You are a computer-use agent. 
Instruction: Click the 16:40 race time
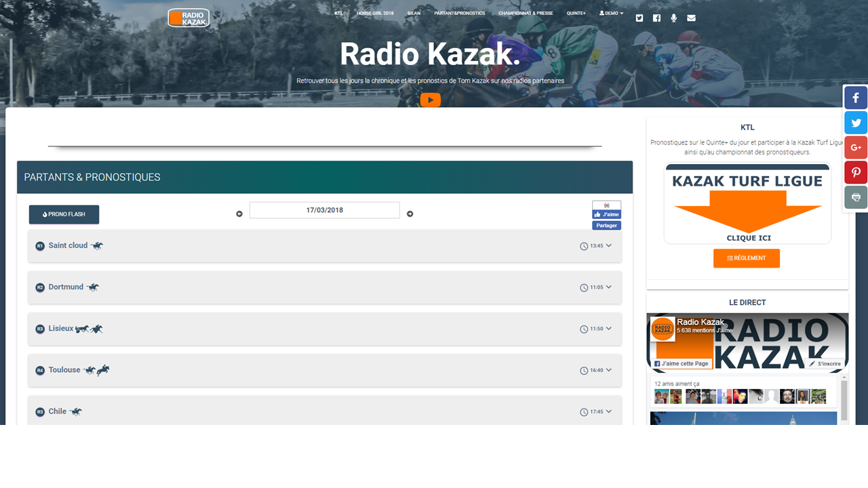(x=597, y=371)
